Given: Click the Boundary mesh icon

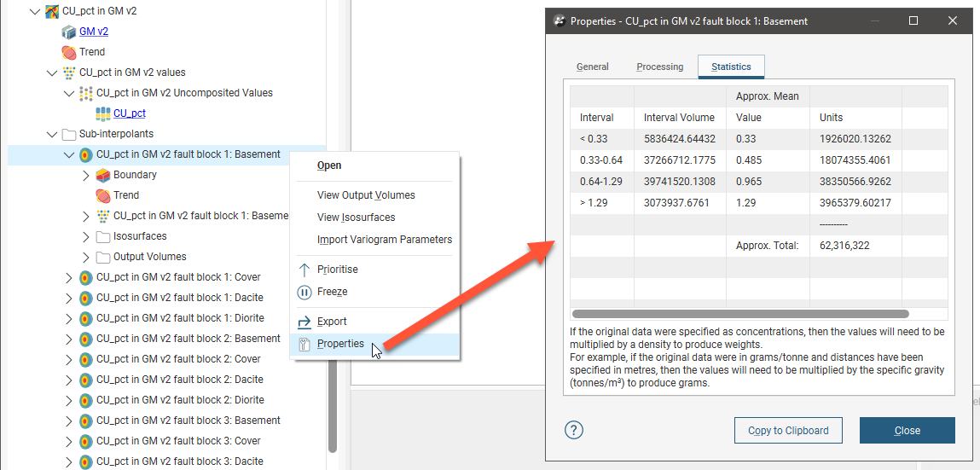Looking at the screenshot, I should pyautogui.click(x=102, y=175).
